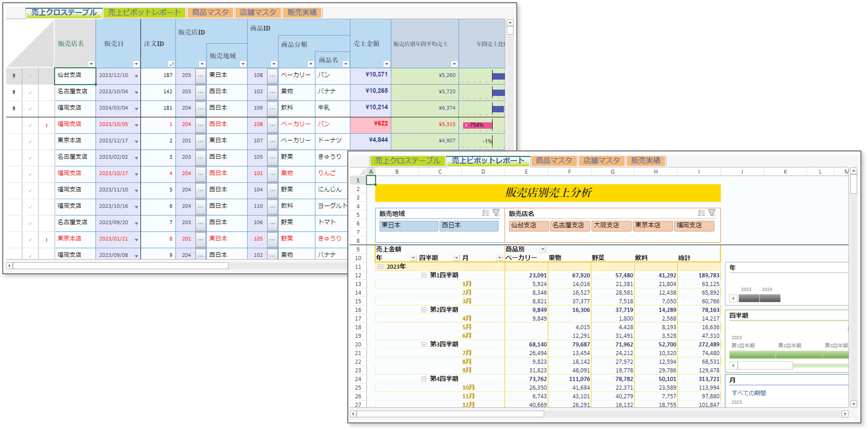This screenshot has width=868, height=430.
Task: Switch to 販売実績 tab in the front window
Action: coord(646,161)
